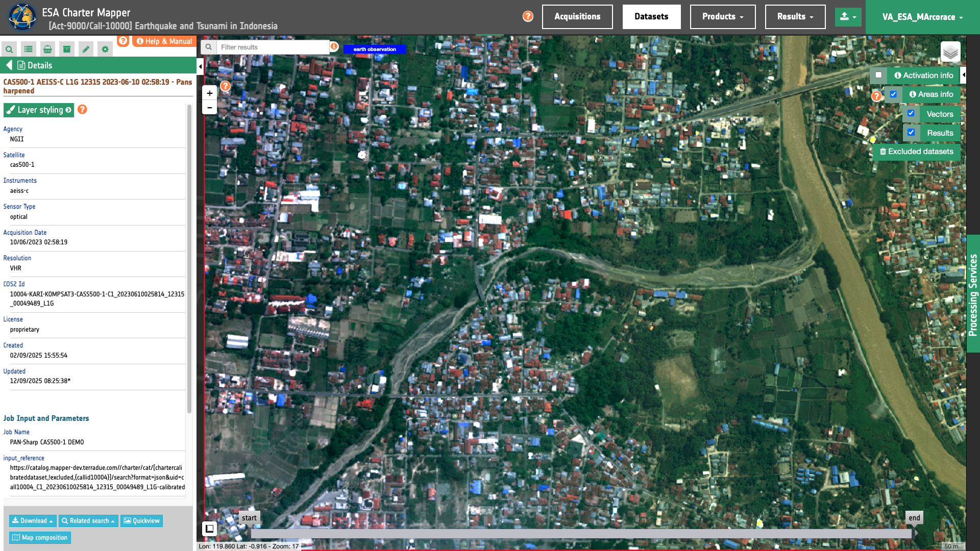This screenshot has width=980, height=551.
Task: Click the Excluded datasets button
Action: point(916,152)
